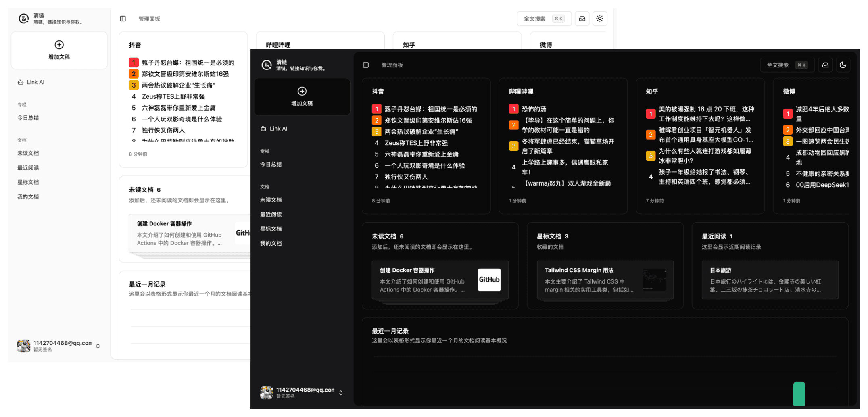Click user avatar in dark window sidebar

point(267,393)
